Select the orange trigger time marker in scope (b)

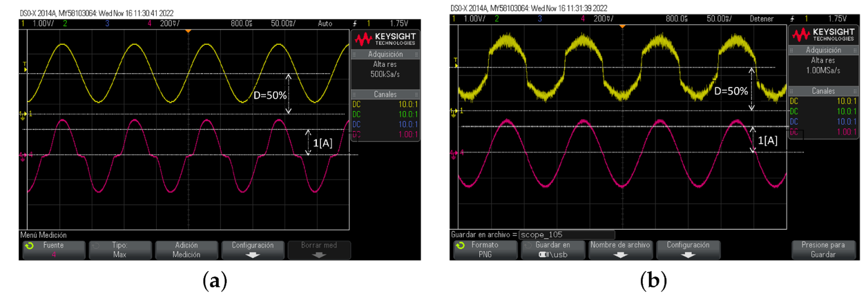click(x=621, y=26)
